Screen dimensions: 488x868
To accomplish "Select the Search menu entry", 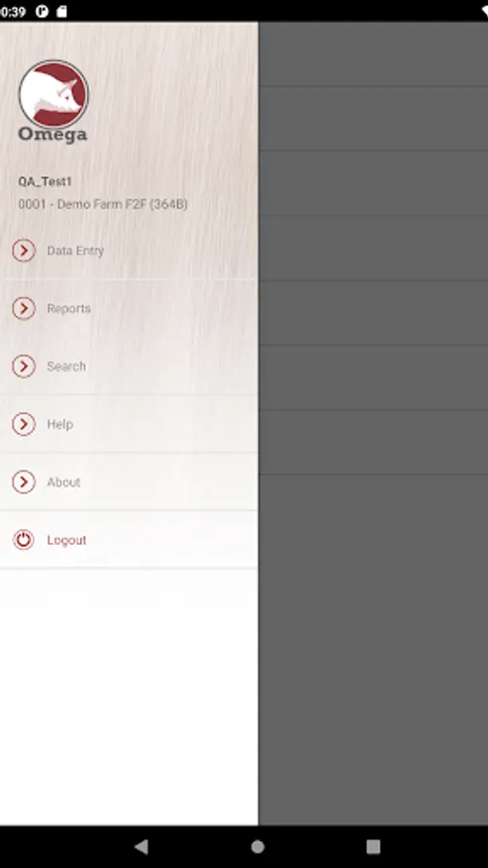I will pos(129,366).
